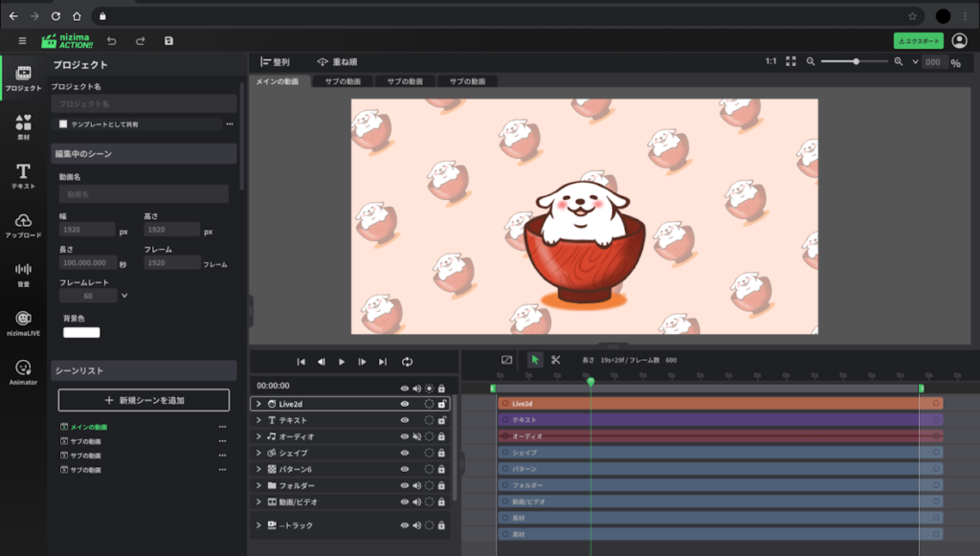Expand the パターン6 layer

click(x=258, y=469)
